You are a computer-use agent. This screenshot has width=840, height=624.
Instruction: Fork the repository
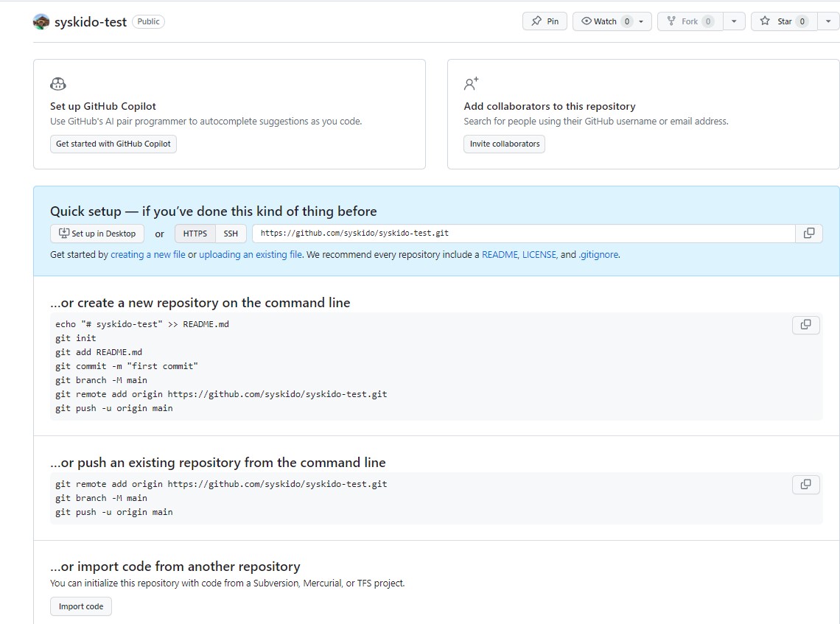pyautogui.click(x=690, y=21)
